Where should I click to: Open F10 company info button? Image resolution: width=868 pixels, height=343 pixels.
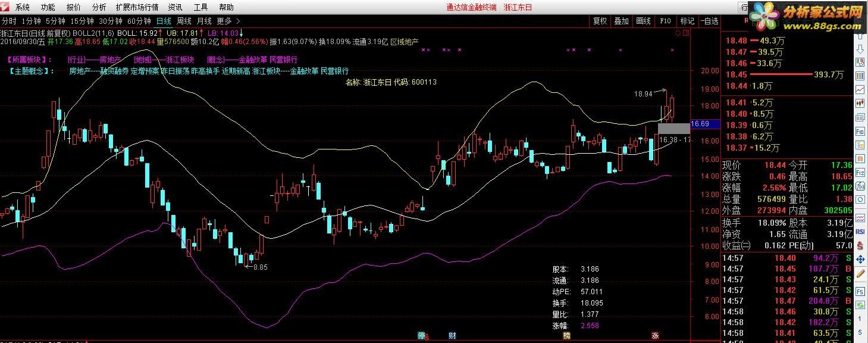665,21
